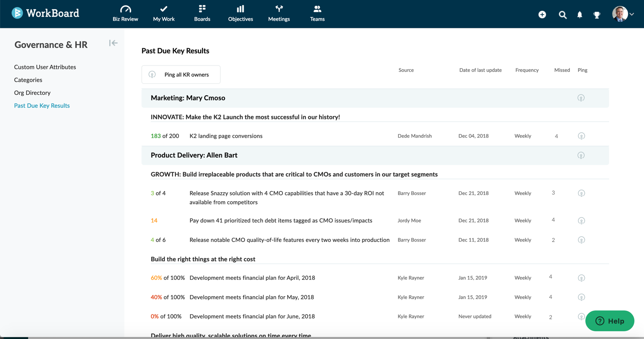This screenshot has height=339, width=644.
Task: Click the 40% of 100% progress value
Action: (x=168, y=297)
